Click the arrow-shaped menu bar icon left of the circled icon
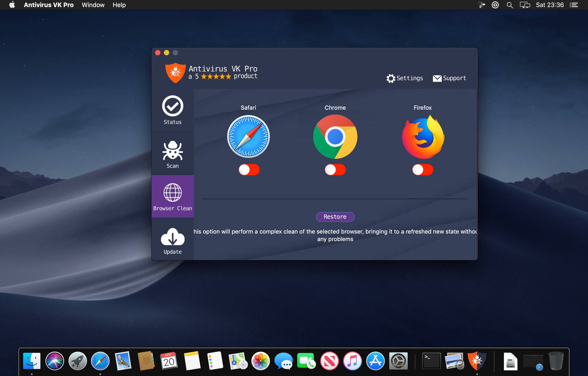 [x=482, y=5]
